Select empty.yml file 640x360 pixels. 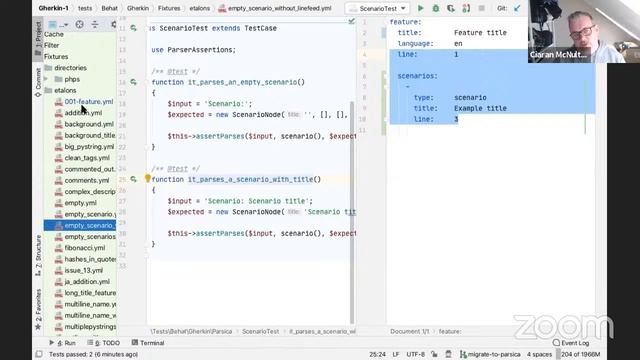coord(80,203)
